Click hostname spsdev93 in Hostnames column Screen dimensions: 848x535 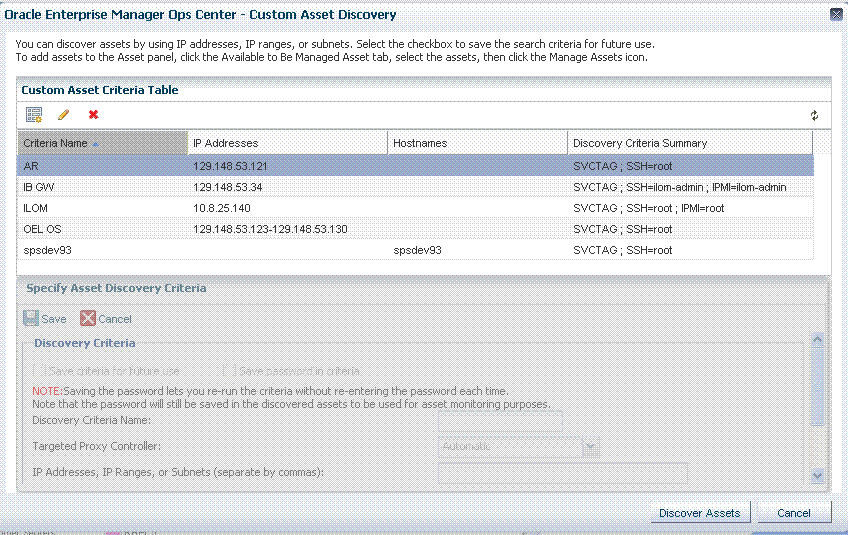click(418, 250)
